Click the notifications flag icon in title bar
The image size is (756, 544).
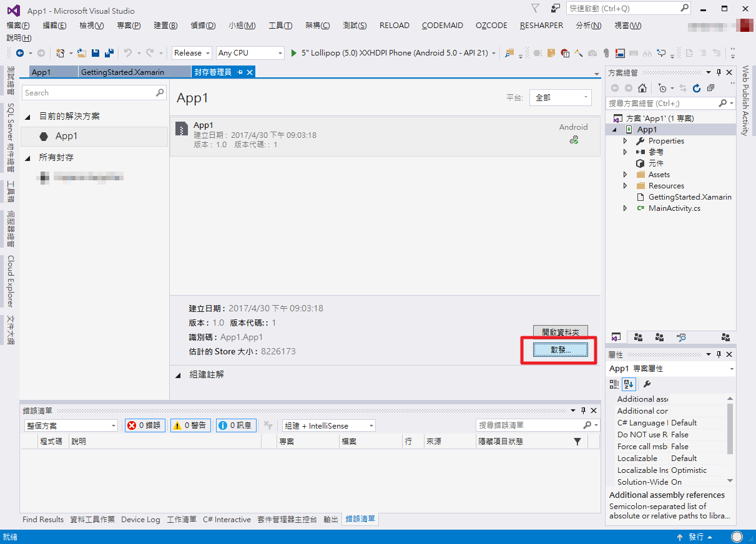tap(536, 9)
